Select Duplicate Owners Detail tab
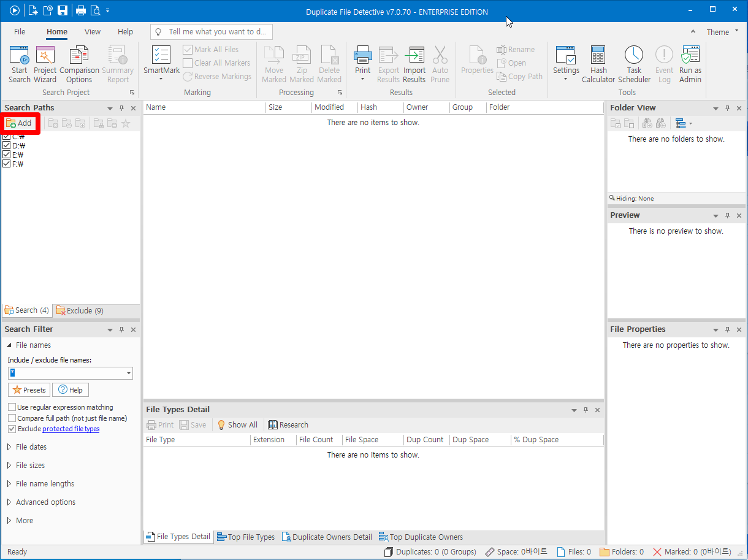 (x=327, y=537)
